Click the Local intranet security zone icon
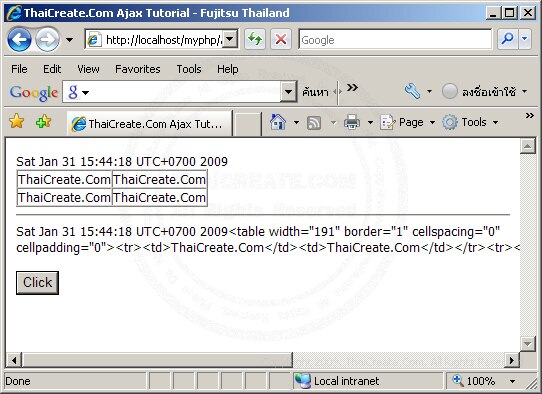542x394 pixels. 302,381
